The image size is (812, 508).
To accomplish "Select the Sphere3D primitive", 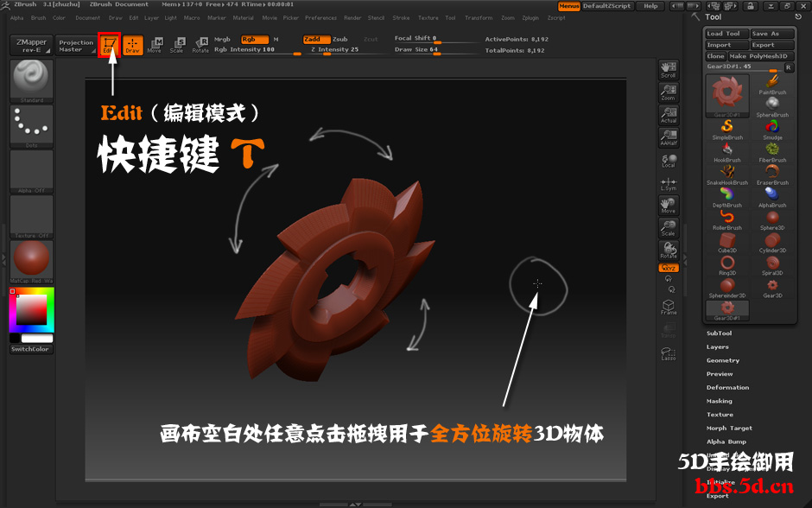I will coord(772,220).
